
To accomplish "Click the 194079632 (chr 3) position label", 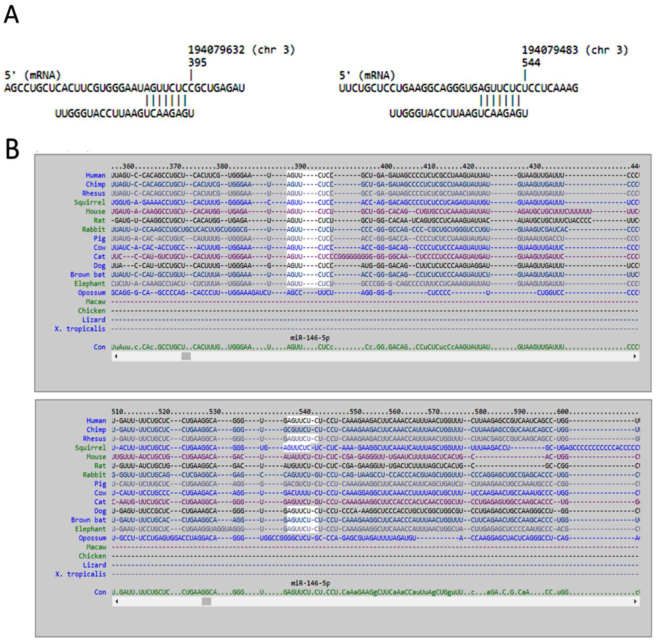I will click(241, 50).
